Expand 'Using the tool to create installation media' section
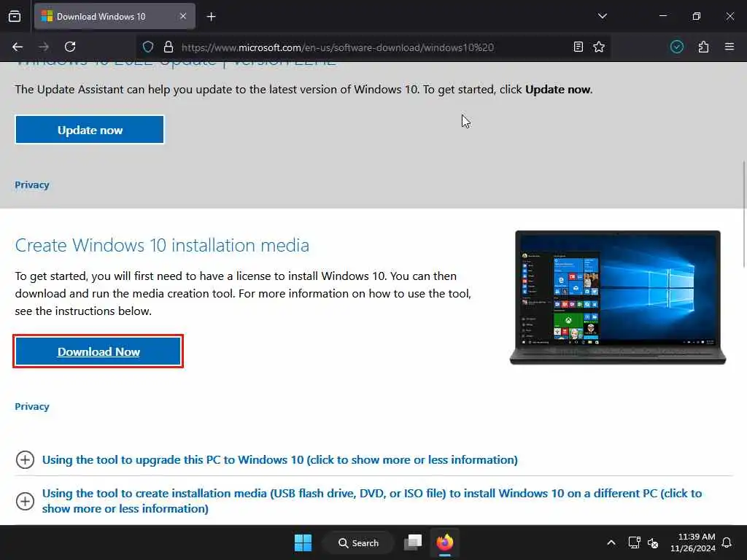Screen dimensions: 747x560 [371, 501]
